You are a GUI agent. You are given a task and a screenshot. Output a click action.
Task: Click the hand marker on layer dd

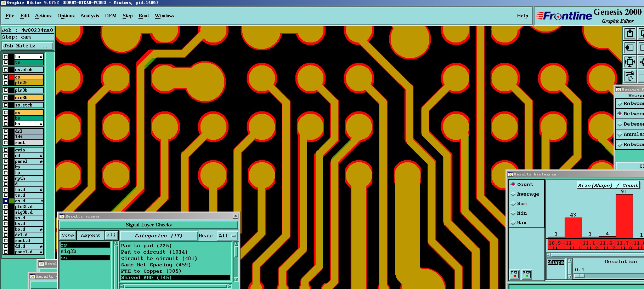point(41,156)
